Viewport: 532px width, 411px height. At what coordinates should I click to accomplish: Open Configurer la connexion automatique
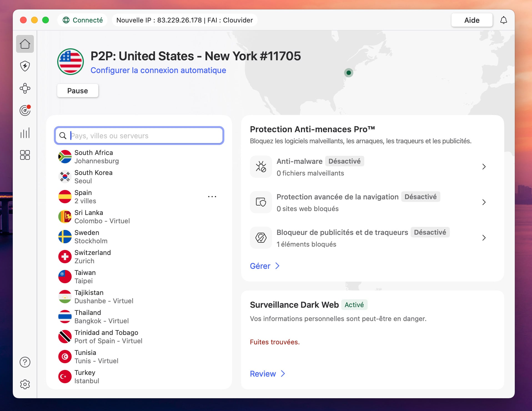pyautogui.click(x=158, y=70)
